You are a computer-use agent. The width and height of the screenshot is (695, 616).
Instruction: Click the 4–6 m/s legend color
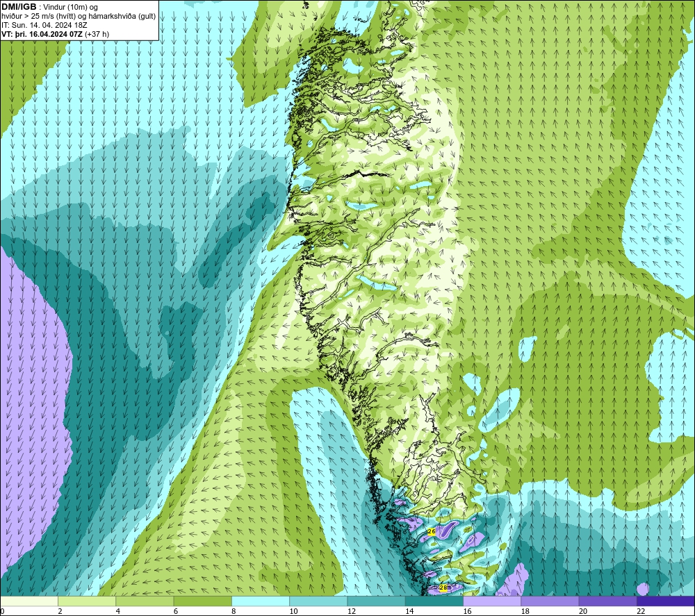pyautogui.click(x=145, y=601)
